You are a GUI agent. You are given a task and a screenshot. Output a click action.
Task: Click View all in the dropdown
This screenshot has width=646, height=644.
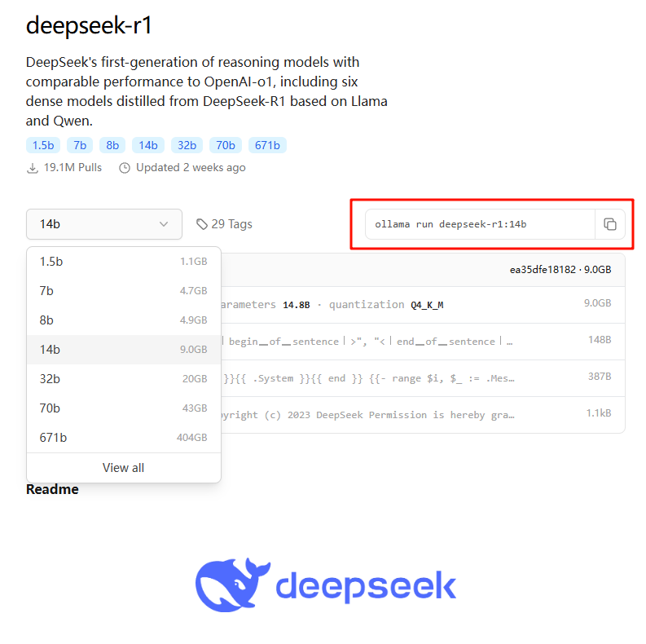(124, 468)
